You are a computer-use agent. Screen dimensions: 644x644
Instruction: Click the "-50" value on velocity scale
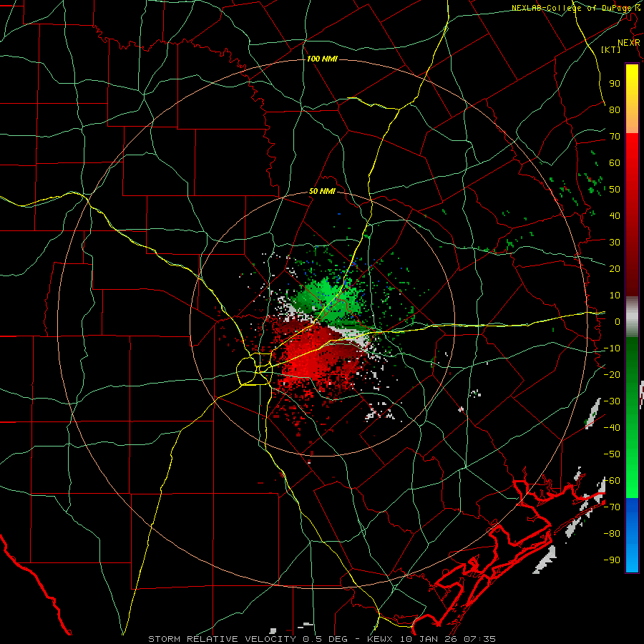point(612,454)
